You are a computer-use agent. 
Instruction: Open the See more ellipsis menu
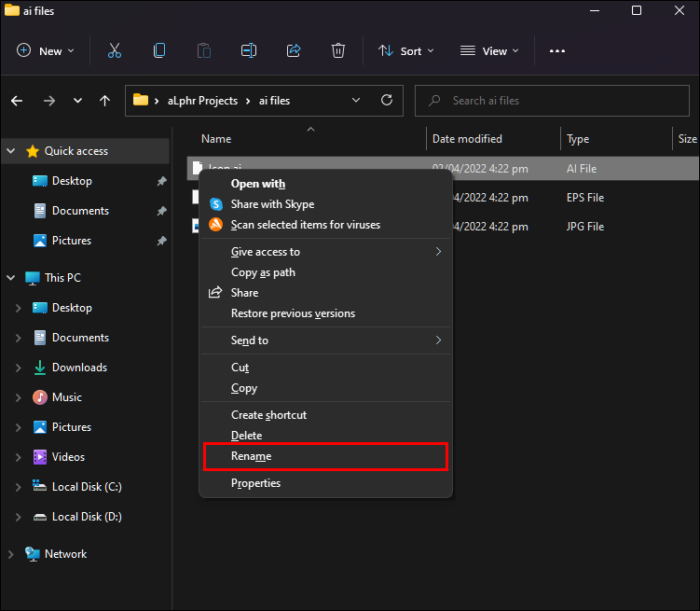tap(557, 51)
